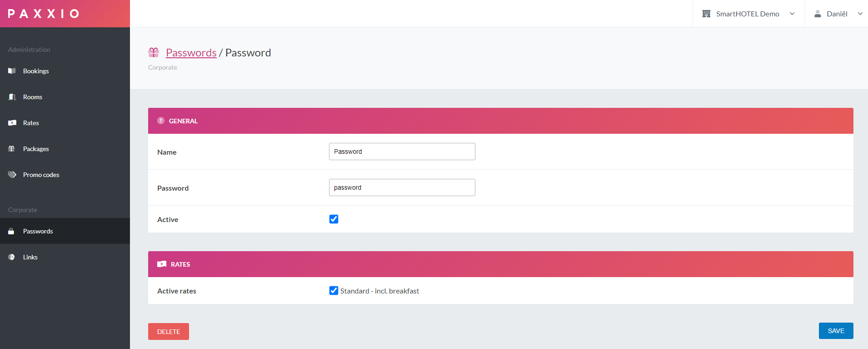Click the Name field label
This screenshot has width=868, height=349.
point(167,152)
